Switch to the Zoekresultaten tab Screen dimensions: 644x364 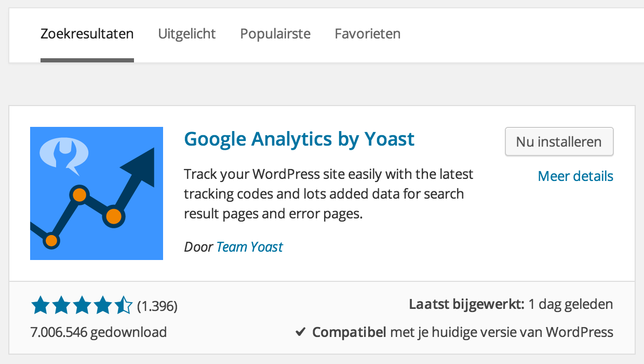[87, 33]
